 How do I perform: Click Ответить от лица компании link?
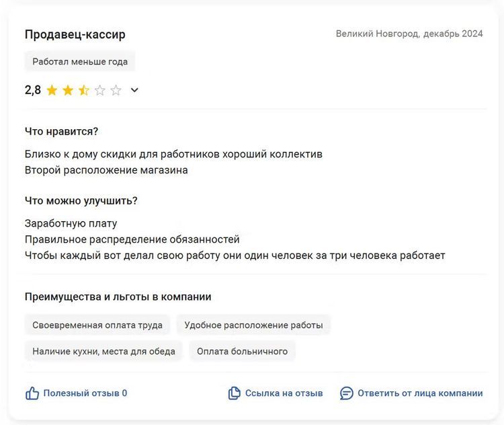point(420,393)
